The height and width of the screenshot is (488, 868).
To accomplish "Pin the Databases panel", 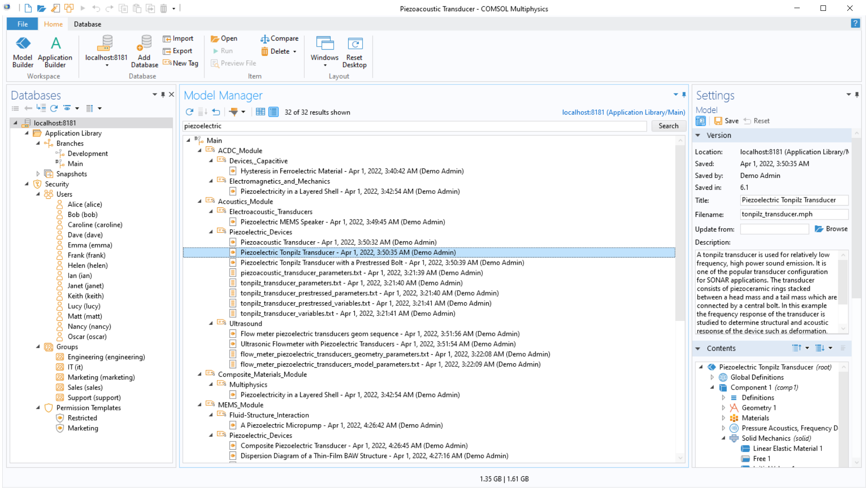I will point(163,95).
